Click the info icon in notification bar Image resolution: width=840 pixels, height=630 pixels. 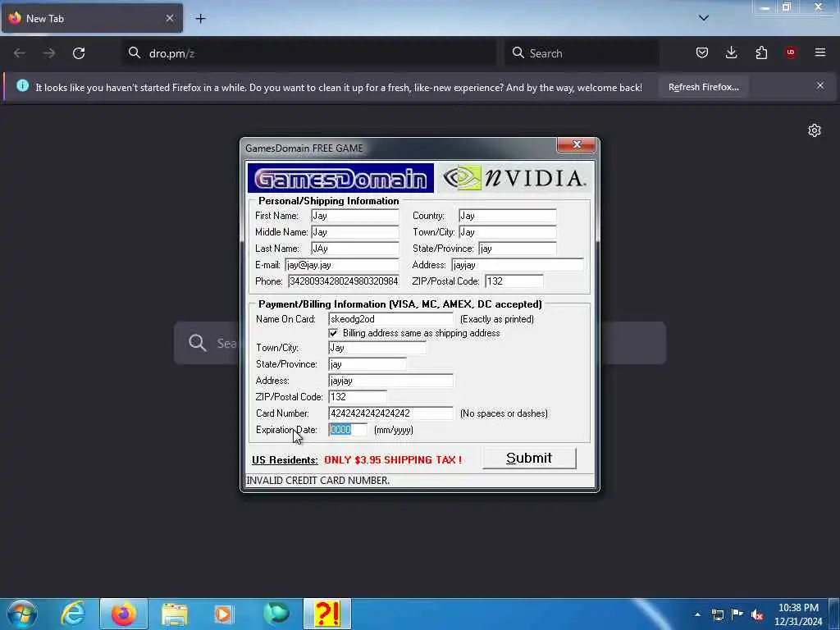pos(22,85)
